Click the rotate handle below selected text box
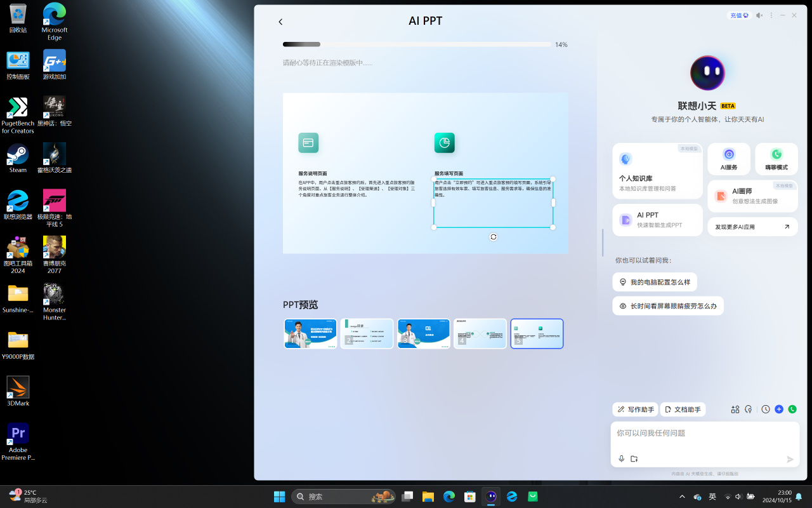Screen dimensions: 812x508 (x=494, y=237)
